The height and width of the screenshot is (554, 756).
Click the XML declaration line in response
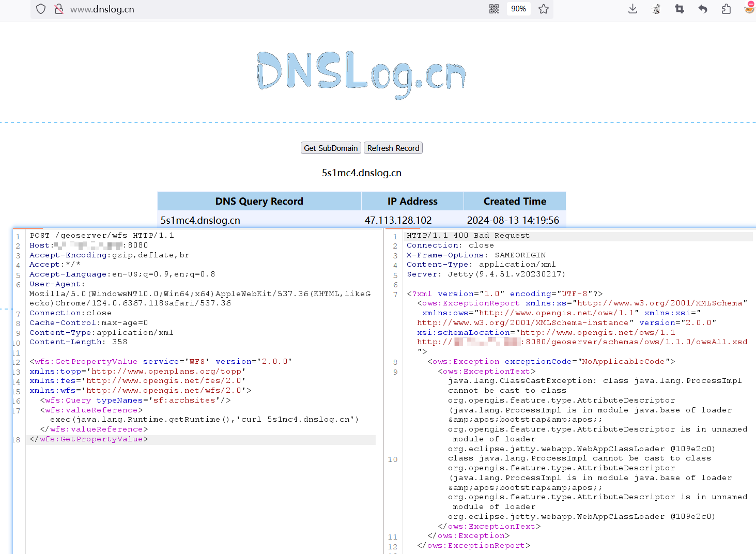coord(505,294)
